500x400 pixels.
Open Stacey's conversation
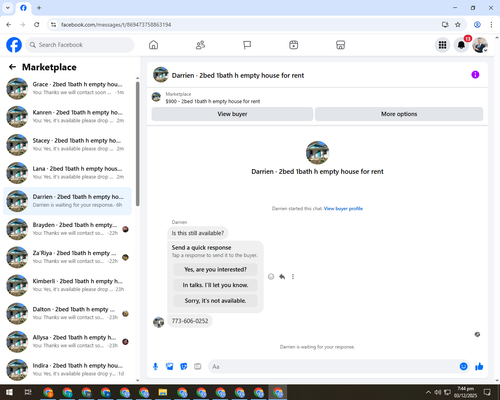68,145
